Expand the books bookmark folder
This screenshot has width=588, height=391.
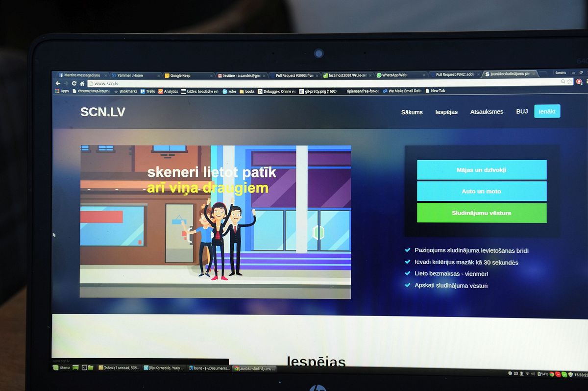[x=247, y=91]
